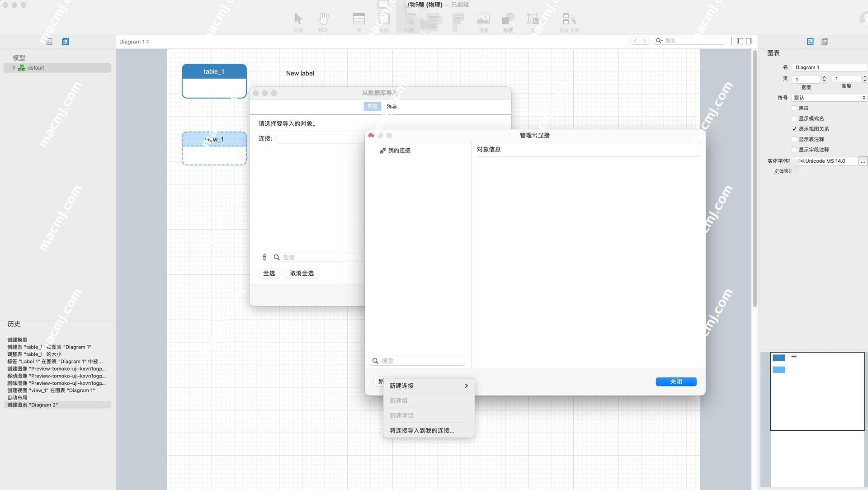Click search icon in 管理云连接 dialog

point(375,361)
